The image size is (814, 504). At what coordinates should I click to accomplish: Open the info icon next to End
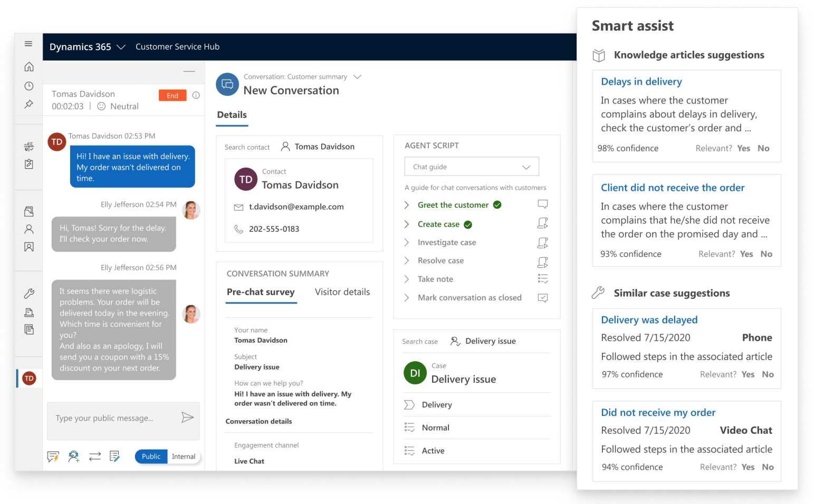click(196, 95)
